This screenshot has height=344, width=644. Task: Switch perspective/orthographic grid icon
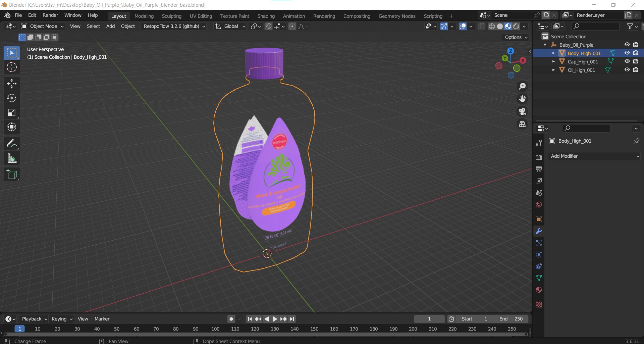click(x=522, y=124)
